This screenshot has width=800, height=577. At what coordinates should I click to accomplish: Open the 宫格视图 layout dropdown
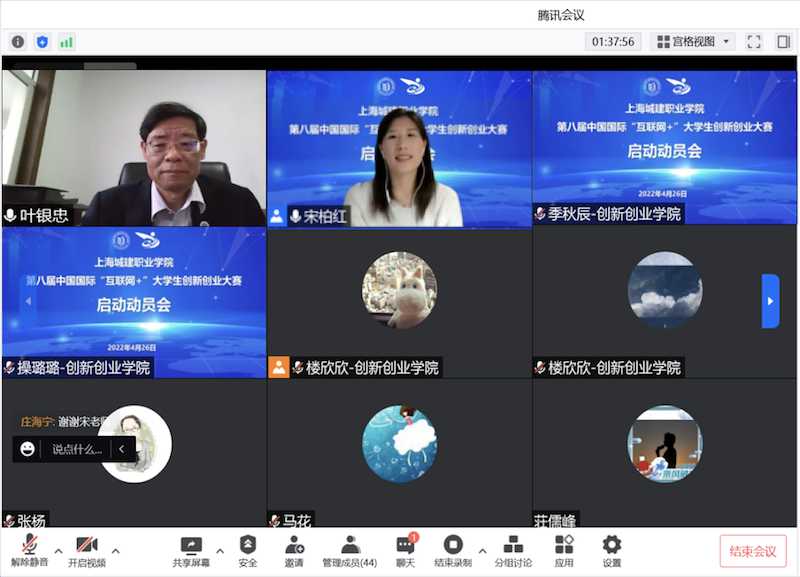point(693,42)
